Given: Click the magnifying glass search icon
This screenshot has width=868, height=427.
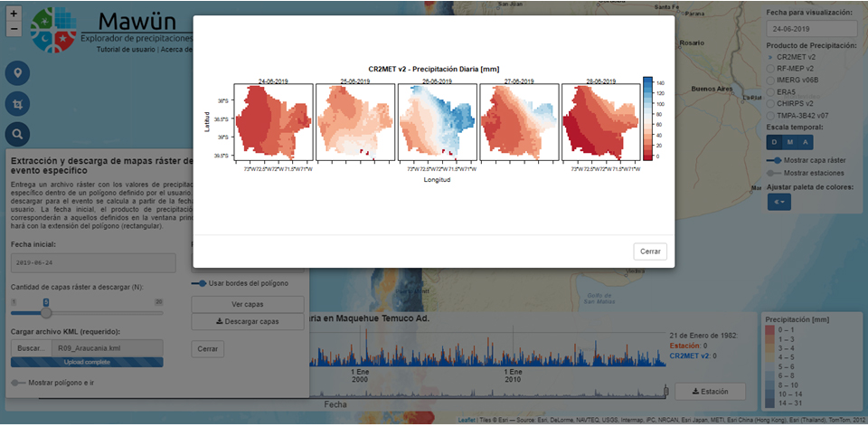Looking at the screenshot, I should [18, 135].
